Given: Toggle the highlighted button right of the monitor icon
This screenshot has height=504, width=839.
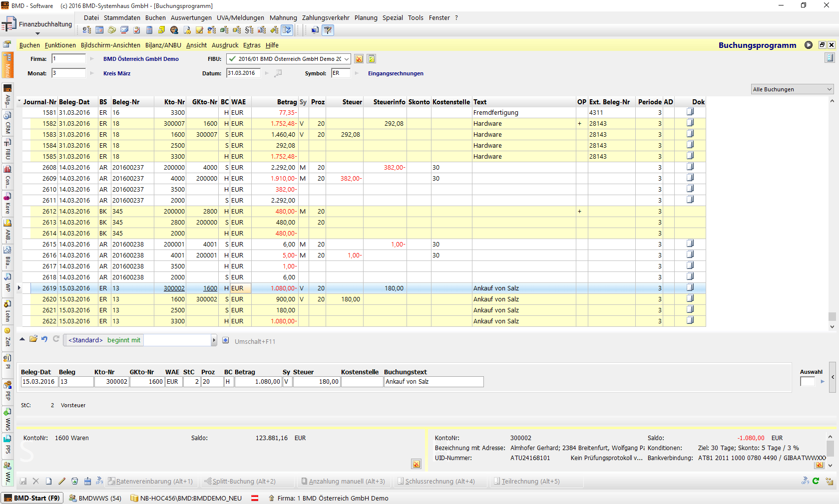Looking at the screenshot, I should 328,30.
